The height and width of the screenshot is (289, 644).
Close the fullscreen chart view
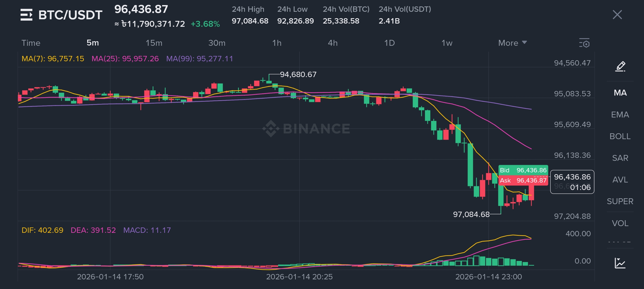[617, 15]
